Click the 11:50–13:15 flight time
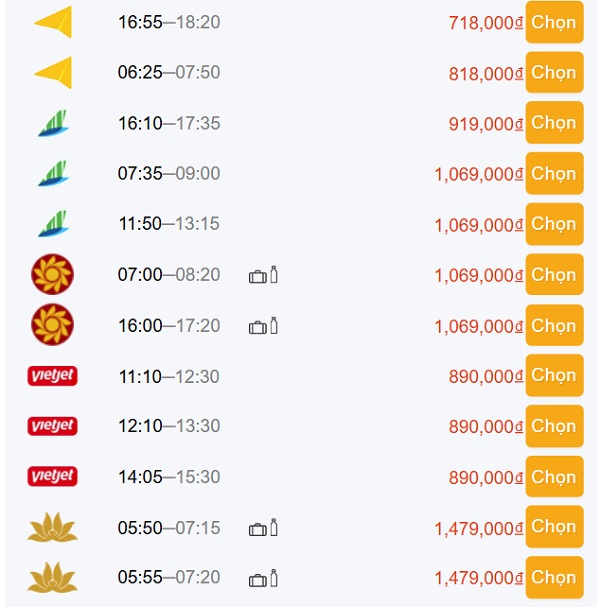The height and width of the screenshot is (607, 600). pyautogui.click(x=169, y=225)
